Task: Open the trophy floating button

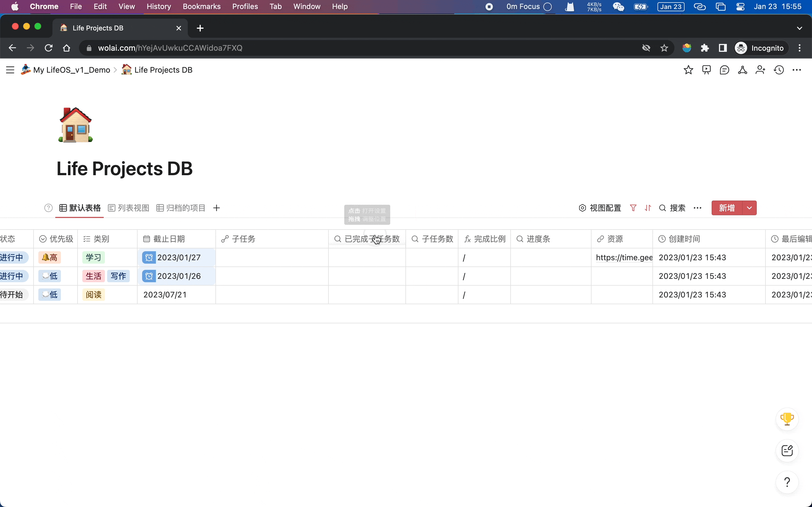Action: point(787,419)
